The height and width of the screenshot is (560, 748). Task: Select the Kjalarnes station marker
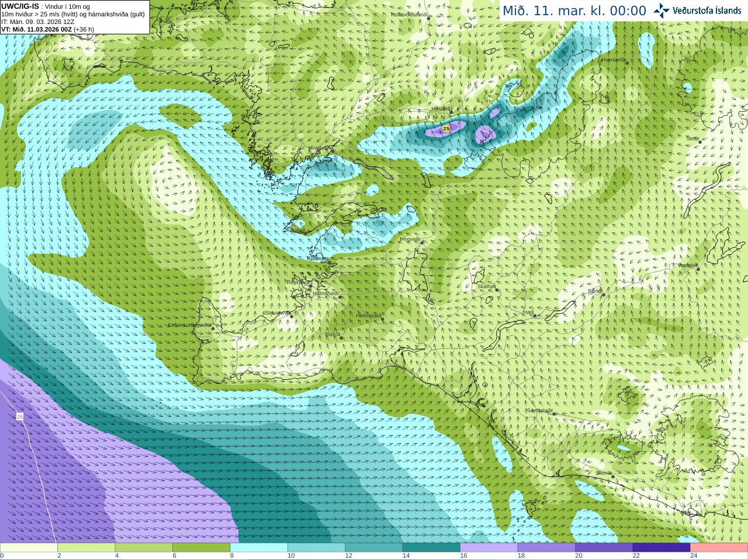[x=330, y=263]
